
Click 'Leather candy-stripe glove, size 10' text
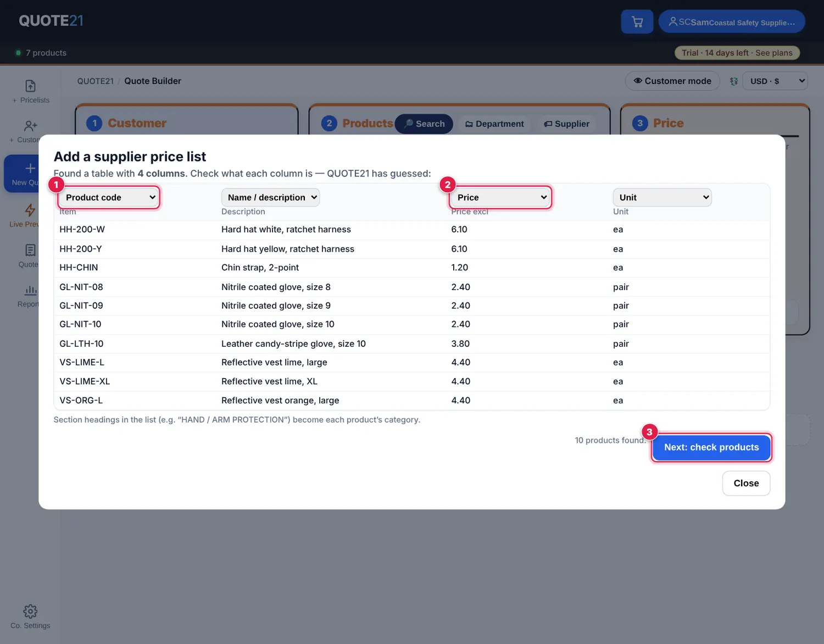tap(293, 344)
